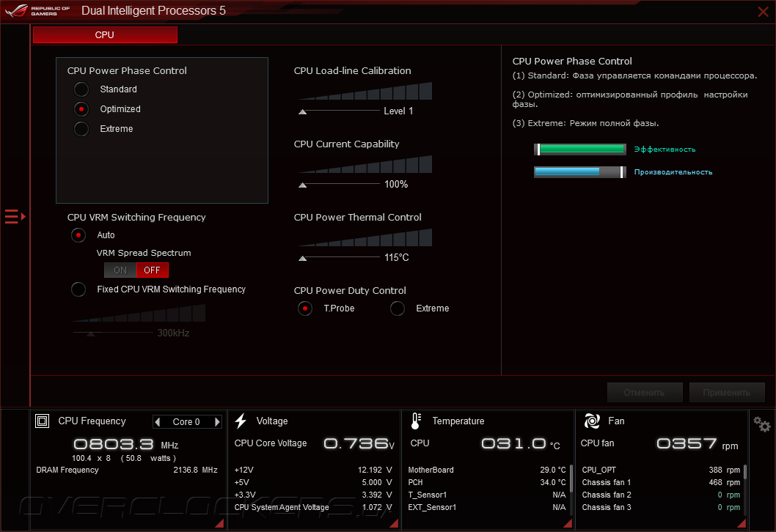
Task: Expand the Voltage panel corner triangle
Action: (394, 523)
